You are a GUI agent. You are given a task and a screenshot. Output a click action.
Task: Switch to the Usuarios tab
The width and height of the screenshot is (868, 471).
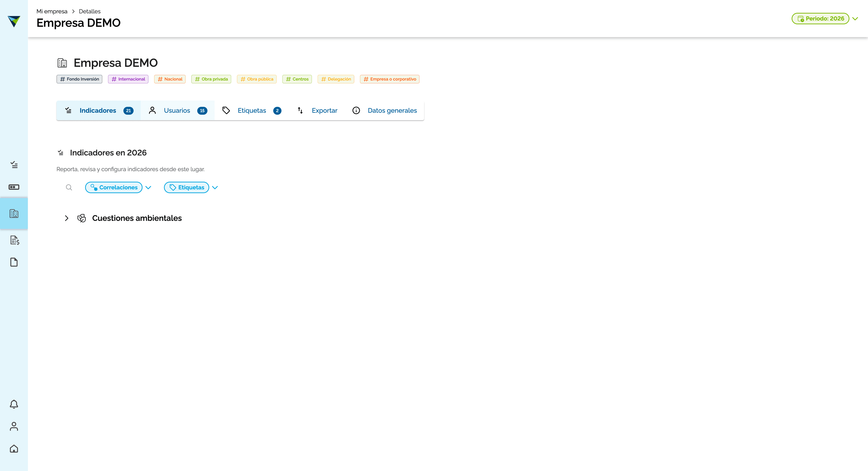tap(178, 110)
